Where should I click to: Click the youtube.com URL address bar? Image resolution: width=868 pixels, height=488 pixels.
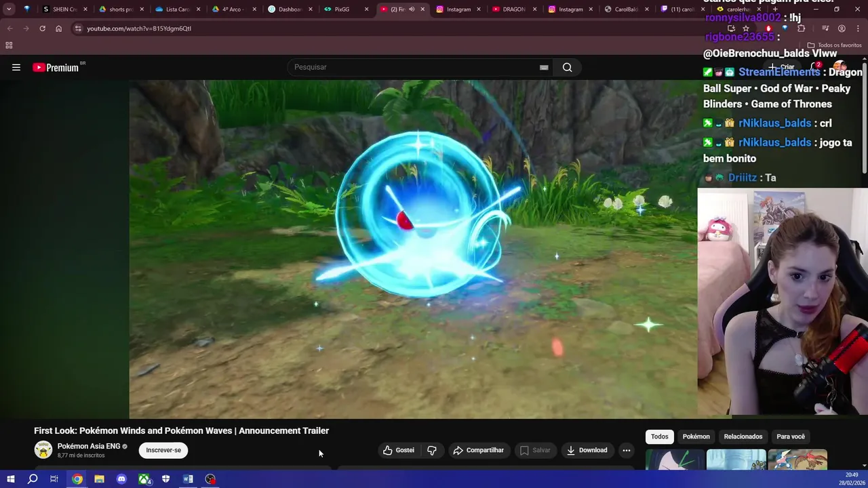[x=139, y=28]
